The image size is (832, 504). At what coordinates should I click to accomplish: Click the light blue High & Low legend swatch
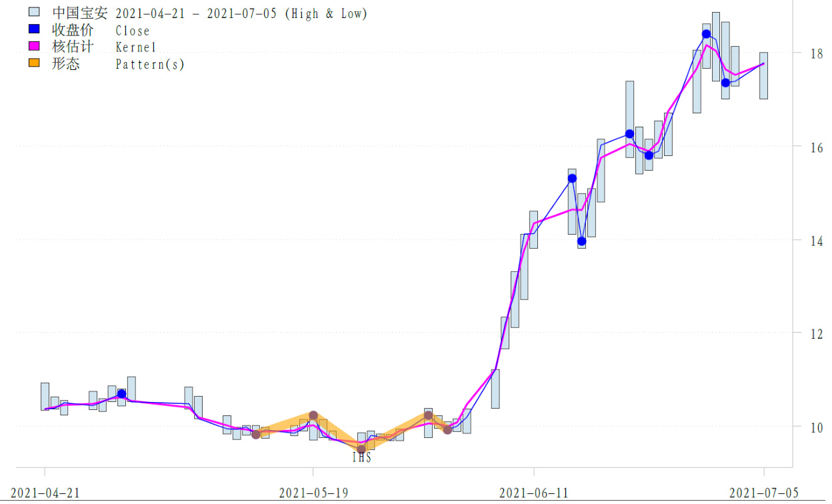(x=35, y=13)
